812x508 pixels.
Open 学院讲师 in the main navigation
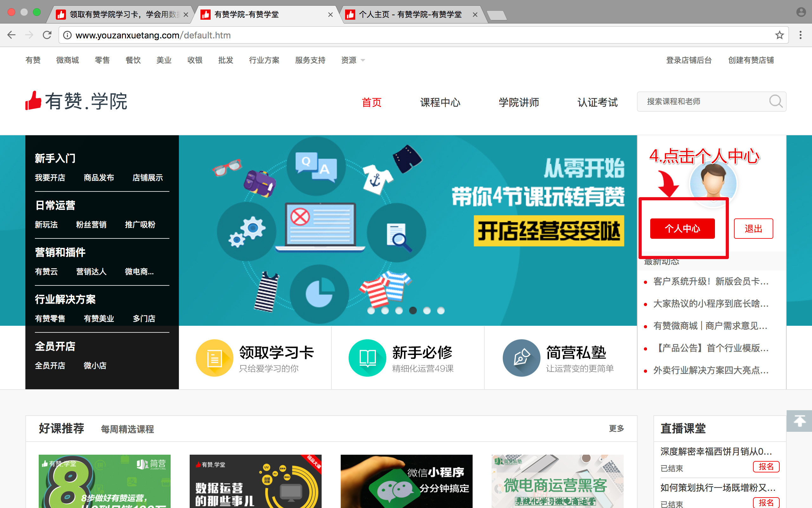coord(519,102)
